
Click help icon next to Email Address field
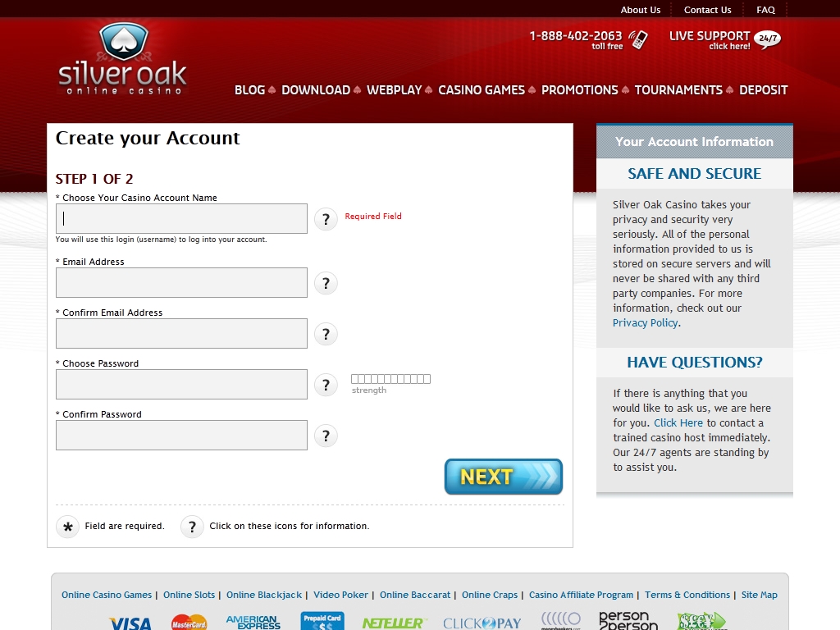click(326, 283)
